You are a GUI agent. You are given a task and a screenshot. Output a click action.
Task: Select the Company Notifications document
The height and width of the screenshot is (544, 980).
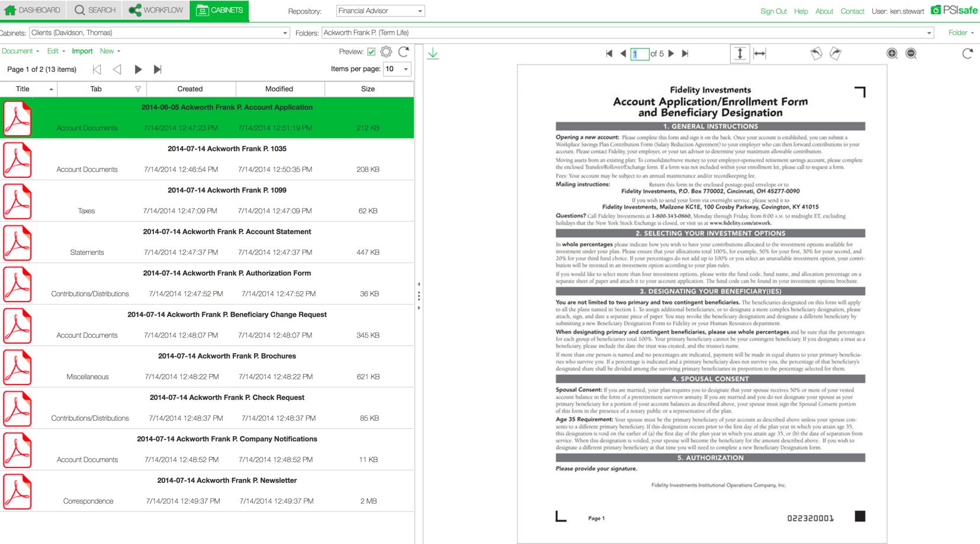pyautogui.click(x=207, y=450)
